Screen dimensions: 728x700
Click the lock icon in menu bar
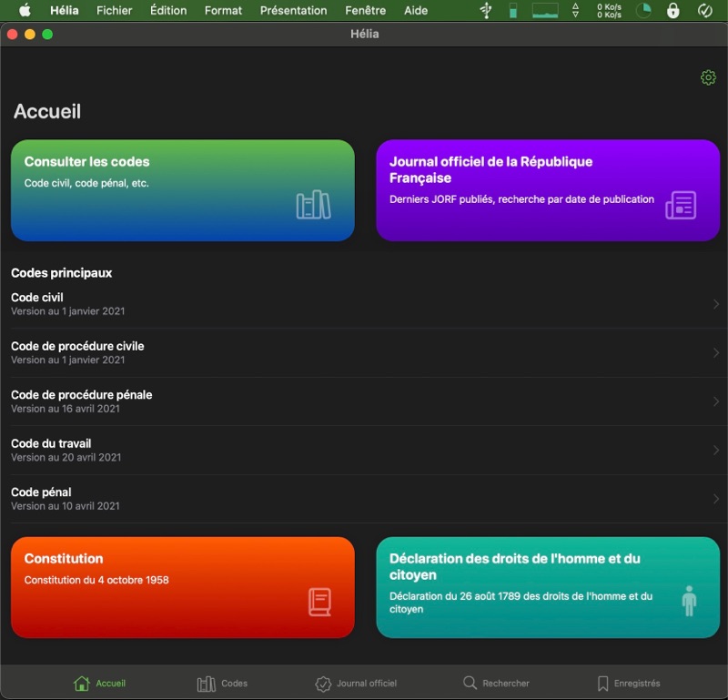[x=672, y=11]
